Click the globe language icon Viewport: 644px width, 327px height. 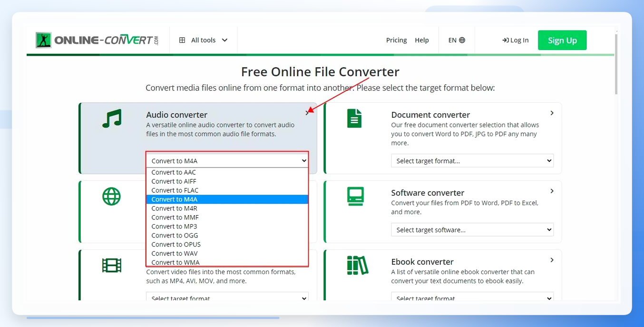pyautogui.click(x=462, y=40)
